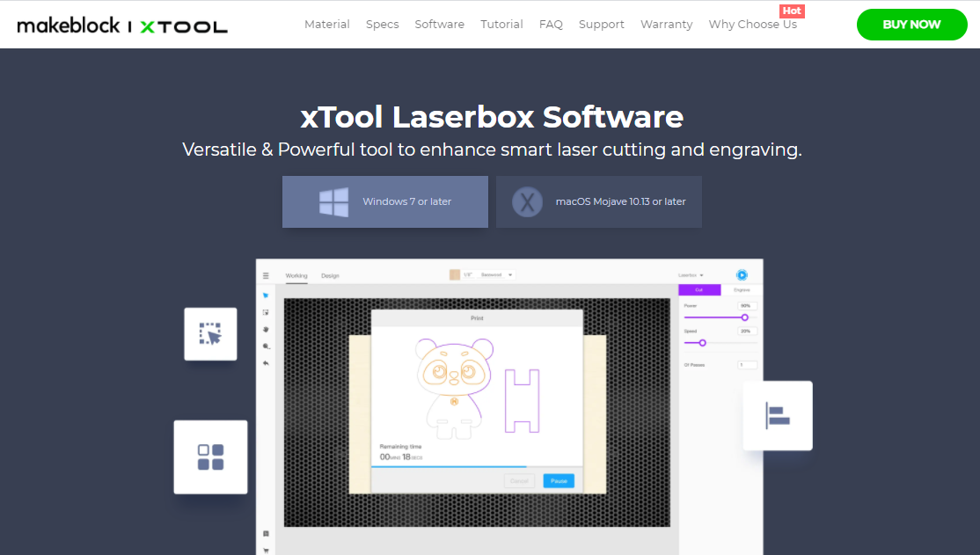
Task: Click the Power 90% value field
Action: pos(747,306)
